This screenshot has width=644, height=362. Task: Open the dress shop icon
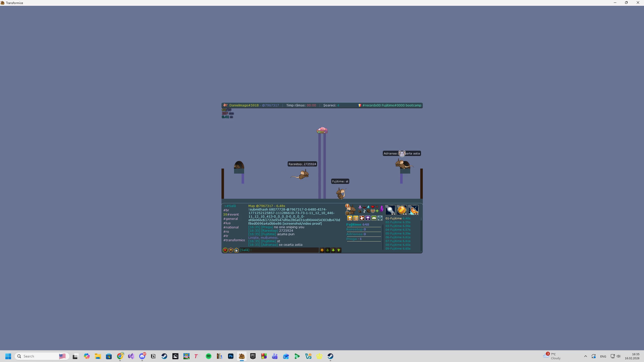point(362,218)
